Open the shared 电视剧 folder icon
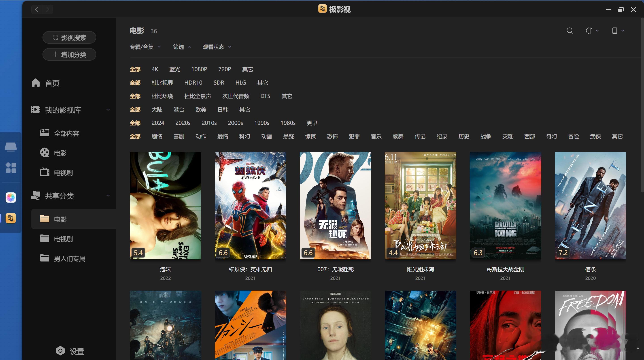Viewport: 644px width, 360px height. [x=45, y=238]
